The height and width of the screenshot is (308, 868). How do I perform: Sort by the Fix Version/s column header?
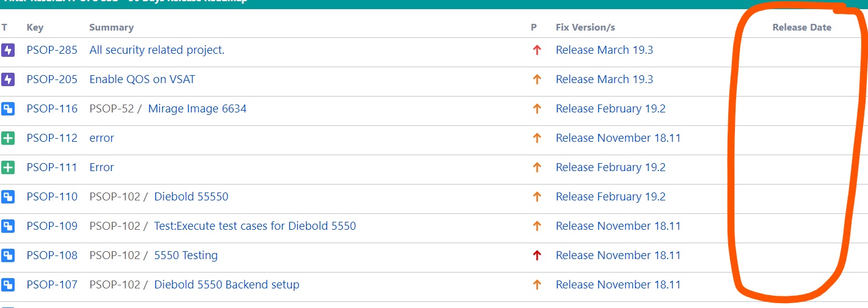pyautogui.click(x=585, y=27)
